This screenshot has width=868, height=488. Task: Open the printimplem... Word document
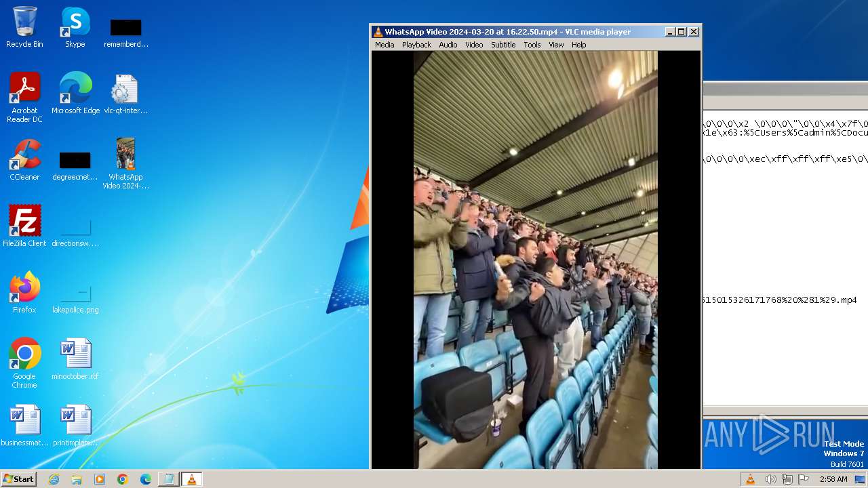[x=75, y=426]
